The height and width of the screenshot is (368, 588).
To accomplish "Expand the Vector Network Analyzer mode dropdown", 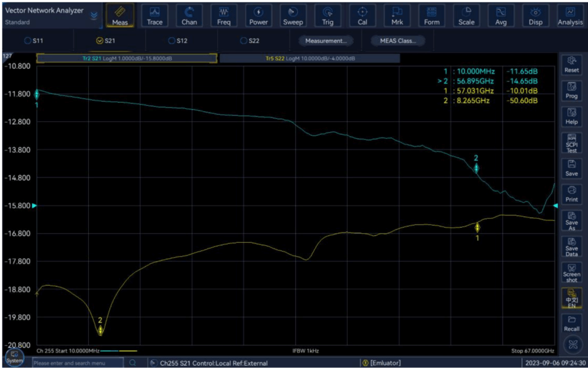I will (94, 16).
